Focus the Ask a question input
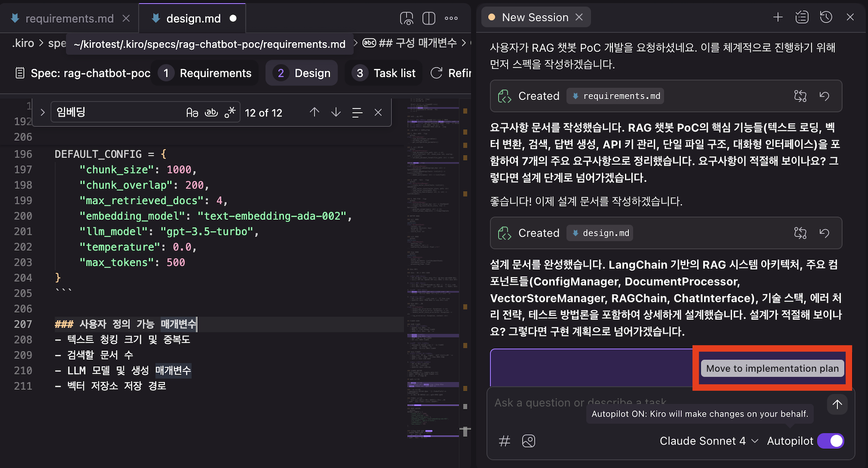Image resolution: width=868 pixels, height=468 pixels. click(657, 403)
